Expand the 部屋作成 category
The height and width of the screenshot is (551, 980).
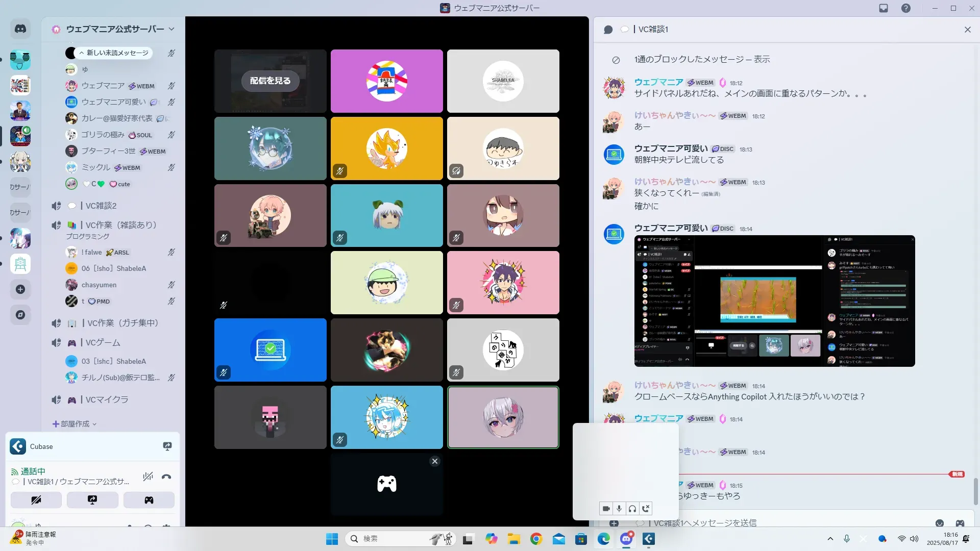pos(75,424)
